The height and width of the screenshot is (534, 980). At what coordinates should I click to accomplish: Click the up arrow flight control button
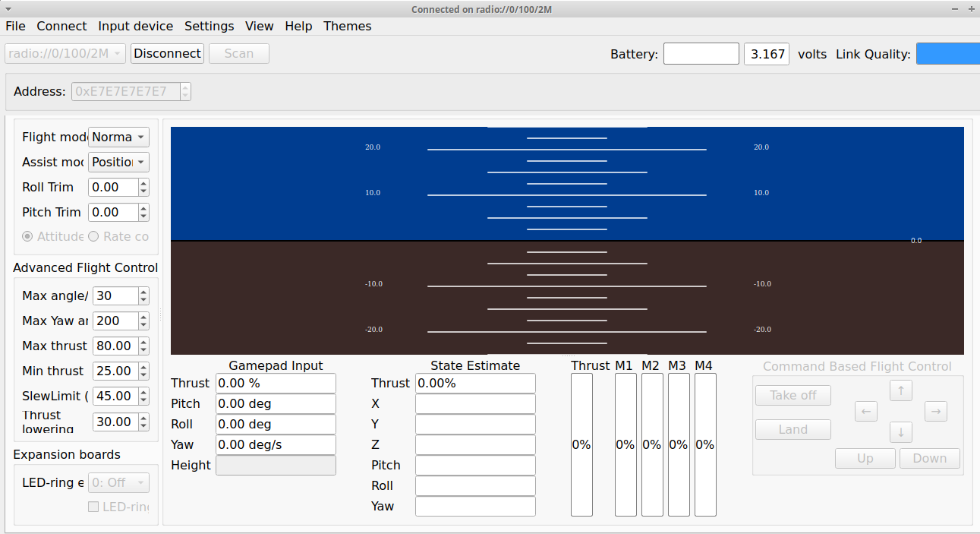point(900,390)
